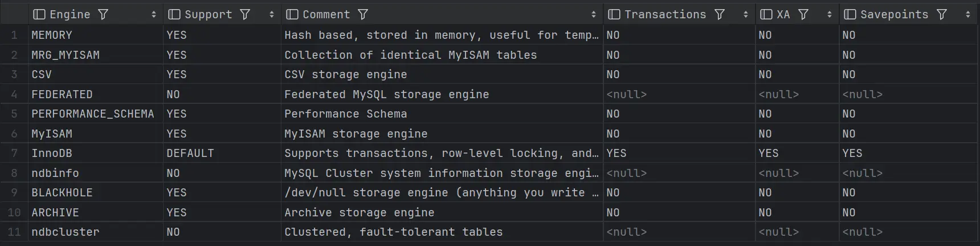
Task: Select the null Transactions cell for FEDERATED
Action: point(627,95)
